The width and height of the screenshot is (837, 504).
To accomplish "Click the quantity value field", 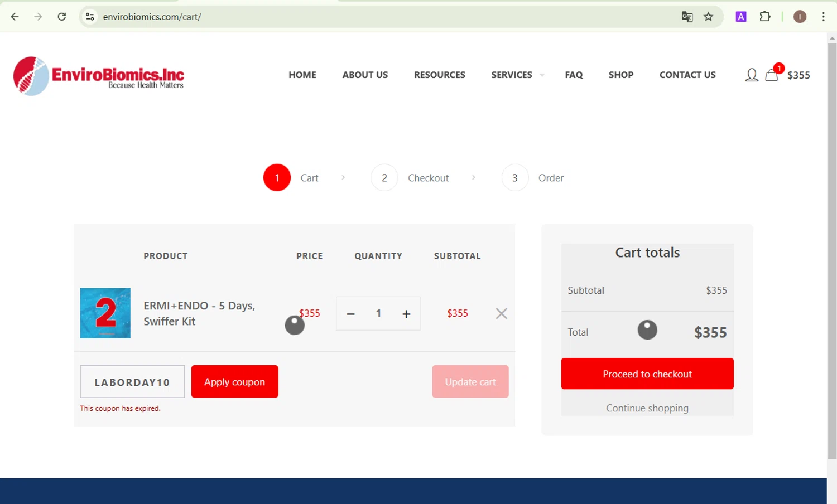I will click(x=378, y=313).
